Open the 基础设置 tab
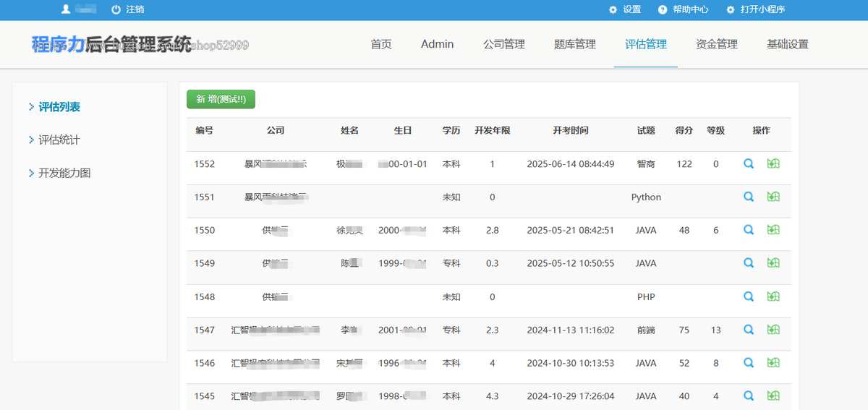868x410 pixels. 788,44
